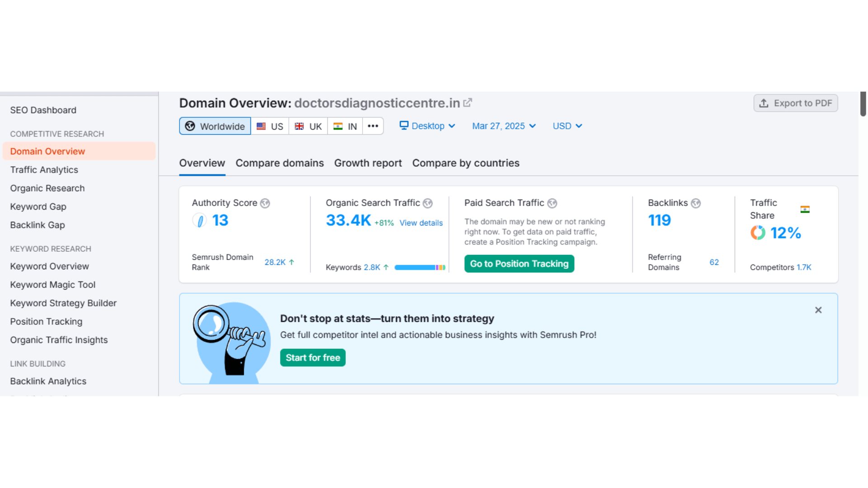Click the India flag in Traffic Share
This screenshot has width=868, height=488.
tap(805, 209)
